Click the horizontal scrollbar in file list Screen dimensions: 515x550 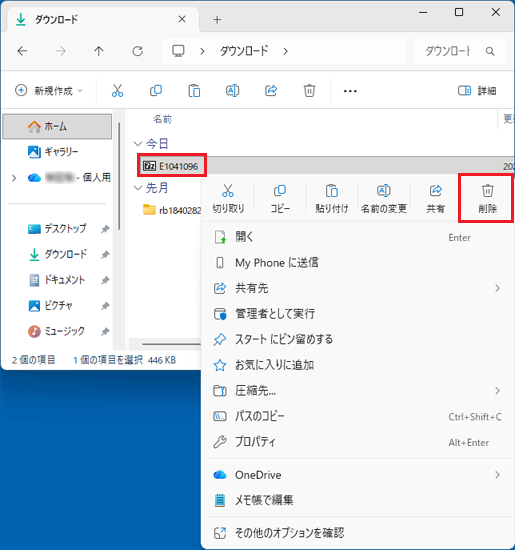[x=172, y=344]
